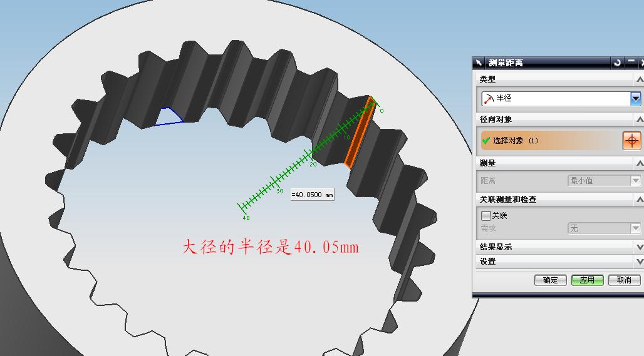Image resolution: width=644 pixels, height=356 pixels.
Task: Collapse the 径向对象 section
Action: click(x=640, y=120)
